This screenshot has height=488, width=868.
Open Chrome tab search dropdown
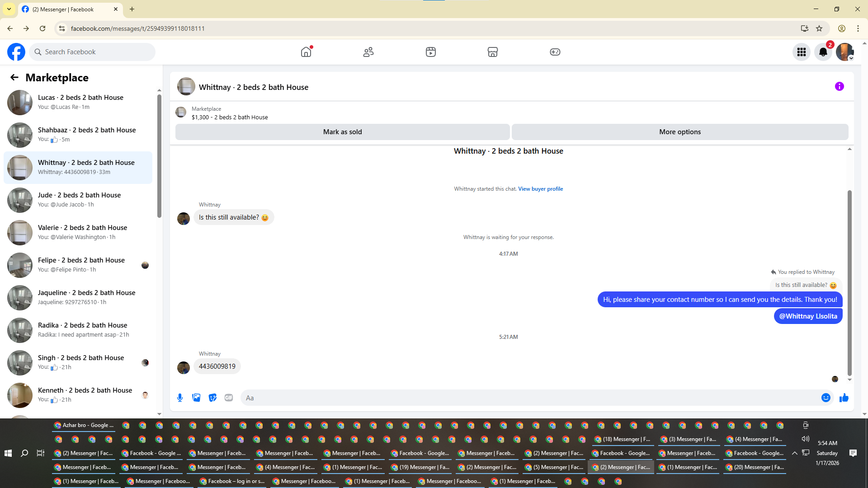click(x=9, y=9)
